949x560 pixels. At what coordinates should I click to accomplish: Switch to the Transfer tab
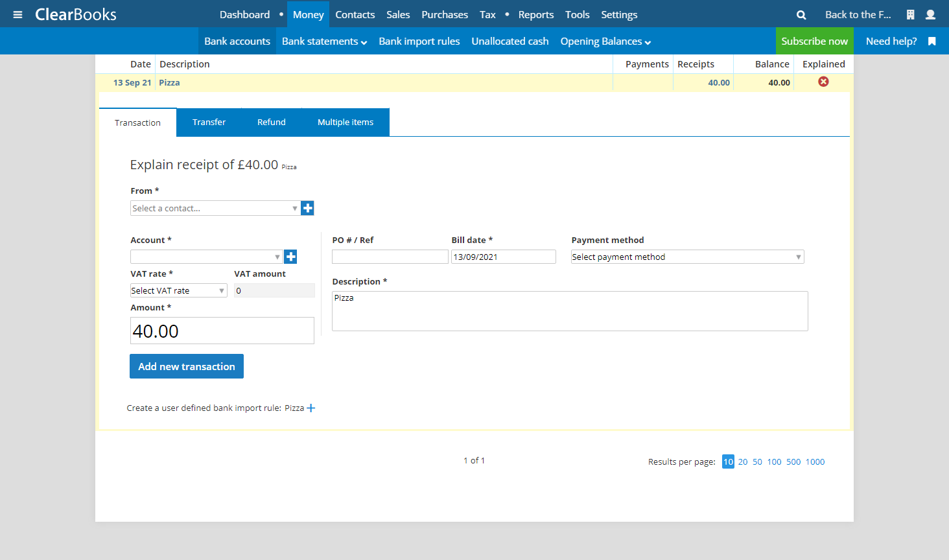pyautogui.click(x=209, y=122)
